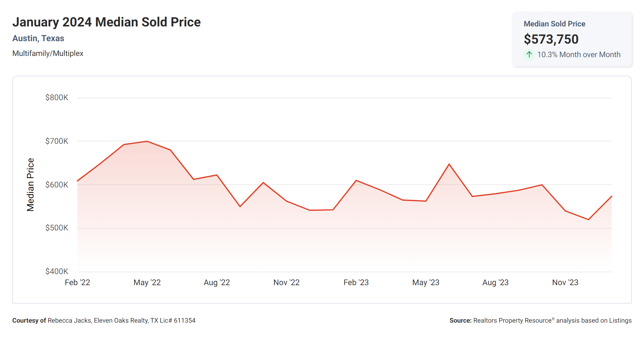Click the Feb '23 x-axis label
The width and height of the screenshot is (644, 338).
point(356,282)
